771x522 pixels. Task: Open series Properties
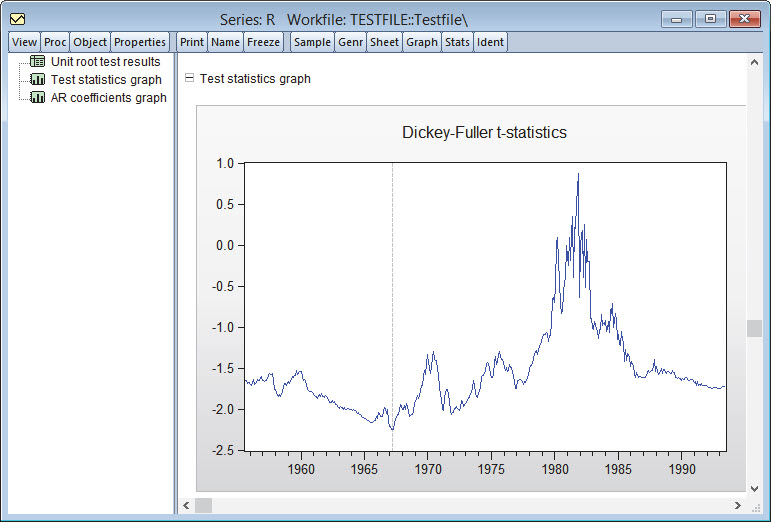tap(140, 42)
